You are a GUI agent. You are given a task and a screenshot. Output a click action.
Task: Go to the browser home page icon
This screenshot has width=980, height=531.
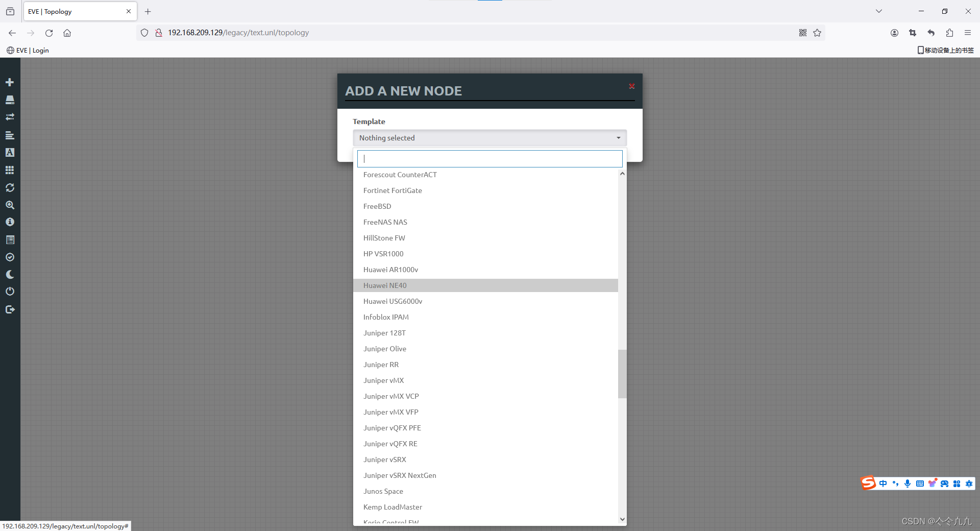coord(67,33)
